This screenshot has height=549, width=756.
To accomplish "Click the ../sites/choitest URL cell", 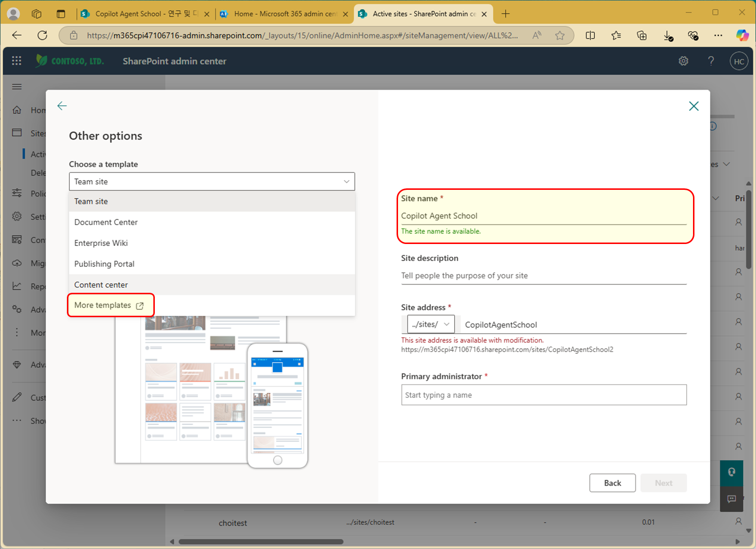I will click(370, 522).
